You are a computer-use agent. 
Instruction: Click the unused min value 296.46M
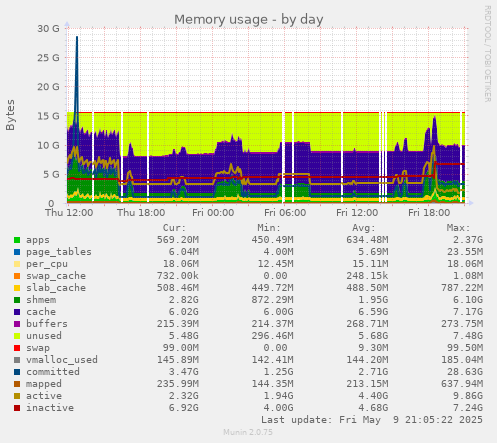pos(273,336)
